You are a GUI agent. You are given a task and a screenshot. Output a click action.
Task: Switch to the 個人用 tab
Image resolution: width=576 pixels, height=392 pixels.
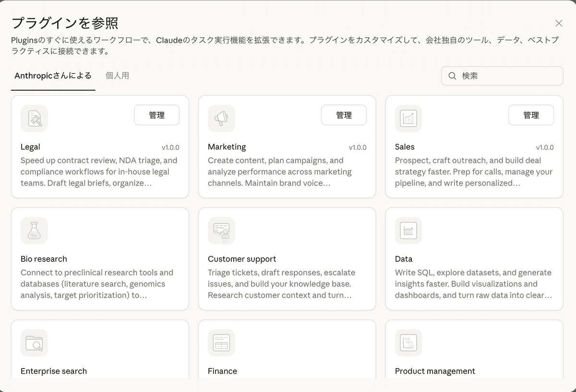pyautogui.click(x=117, y=76)
